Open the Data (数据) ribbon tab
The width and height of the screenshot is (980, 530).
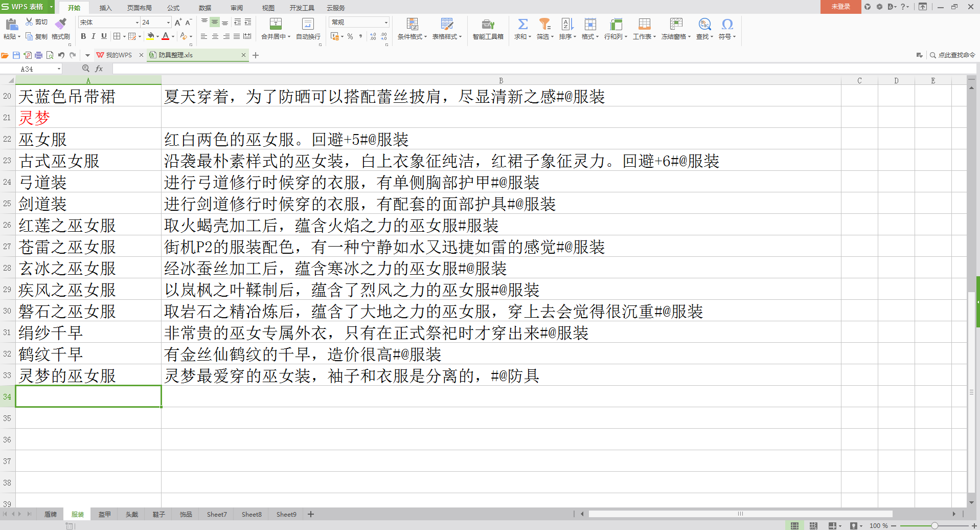(x=205, y=8)
